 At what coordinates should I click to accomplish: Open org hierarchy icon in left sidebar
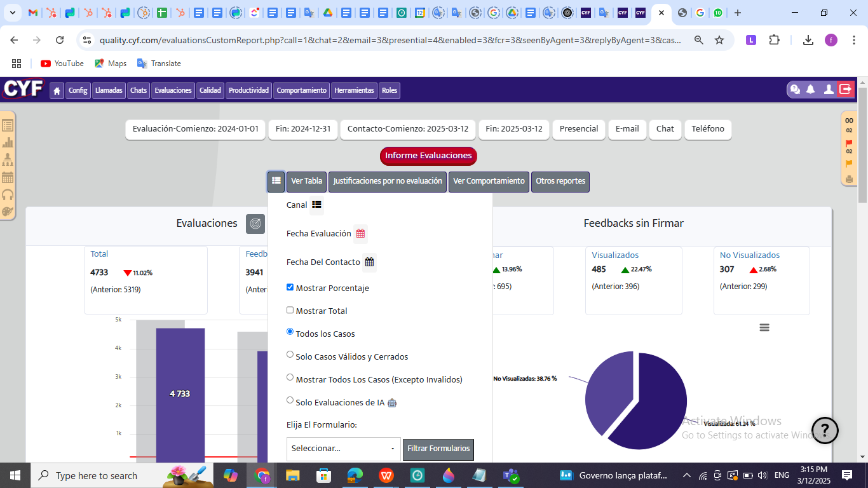[8, 159]
